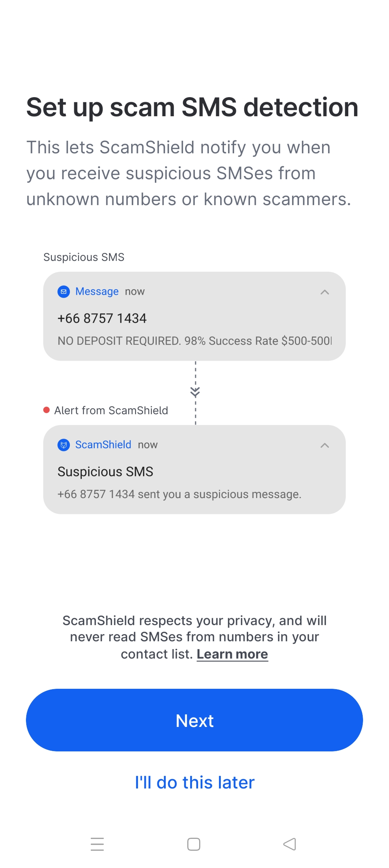Tap the "Alert from ScamShield" label
Image resolution: width=389 pixels, height=868 pixels.
(111, 410)
